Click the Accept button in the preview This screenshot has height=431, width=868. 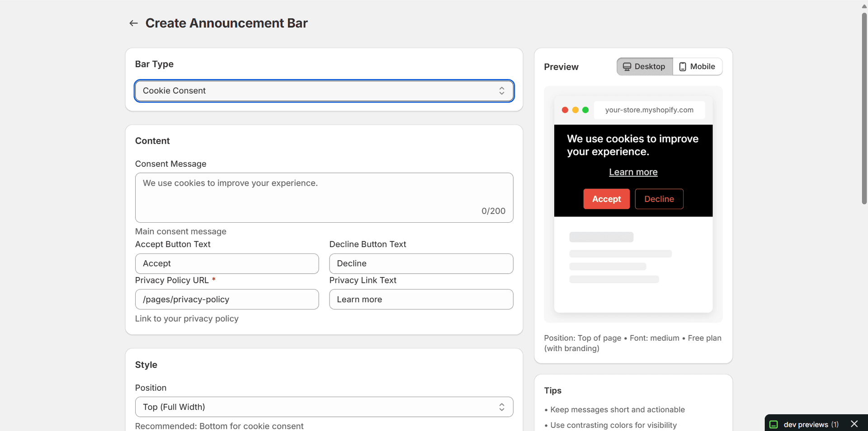coord(606,199)
